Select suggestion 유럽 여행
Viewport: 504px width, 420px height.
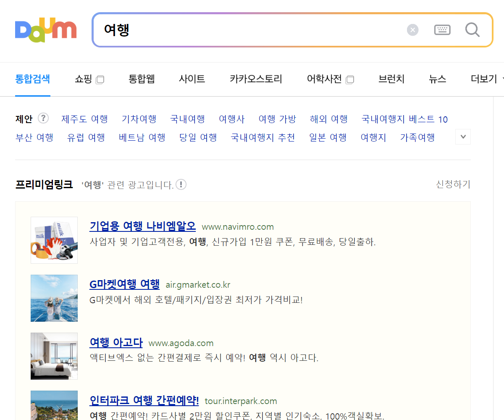pyautogui.click(x=86, y=137)
